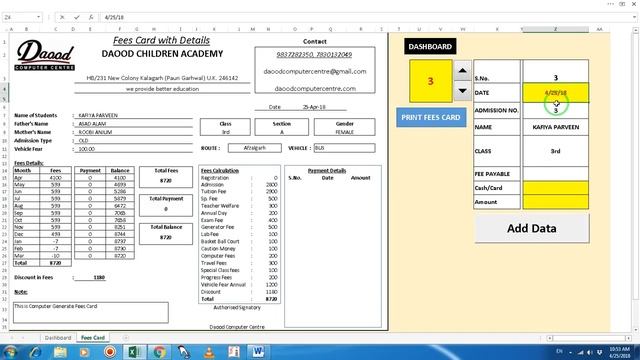
Task: Click the spinner down arrow
Action: point(462,91)
